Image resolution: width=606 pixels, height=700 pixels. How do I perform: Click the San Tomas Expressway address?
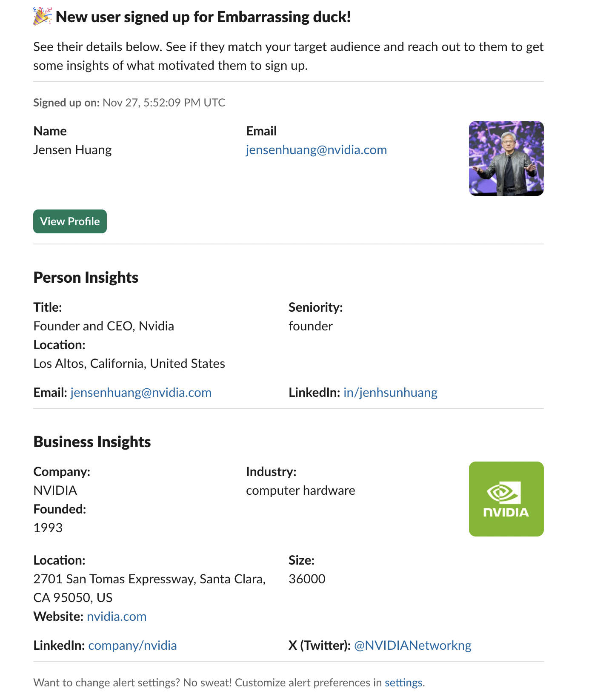pyautogui.click(x=149, y=579)
